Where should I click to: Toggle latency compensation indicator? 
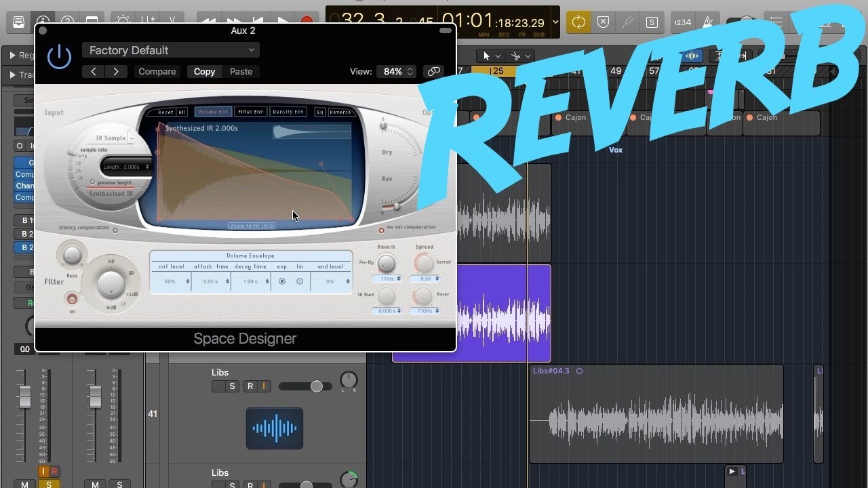[115, 230]
